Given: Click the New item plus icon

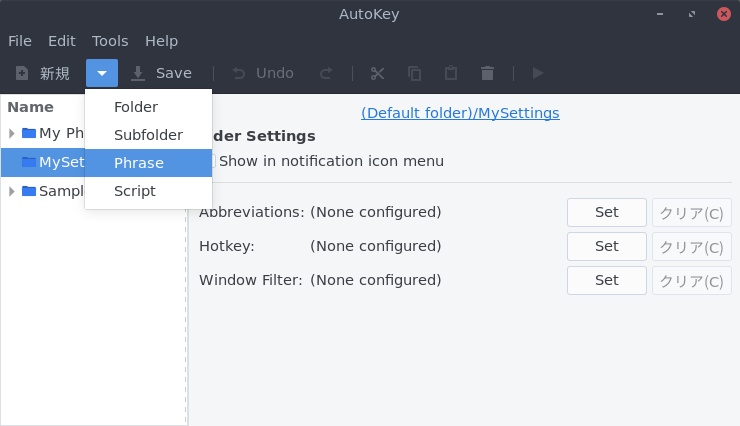Looking at the screenshot, I should pos(22,74).
